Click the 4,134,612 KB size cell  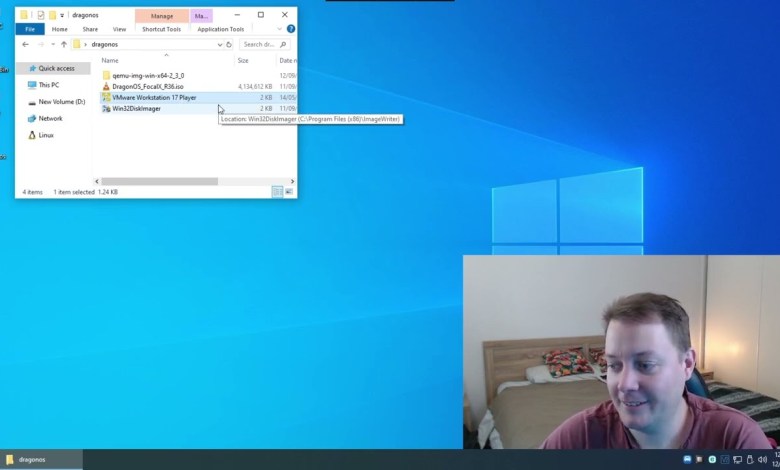[x=255, y=87]
